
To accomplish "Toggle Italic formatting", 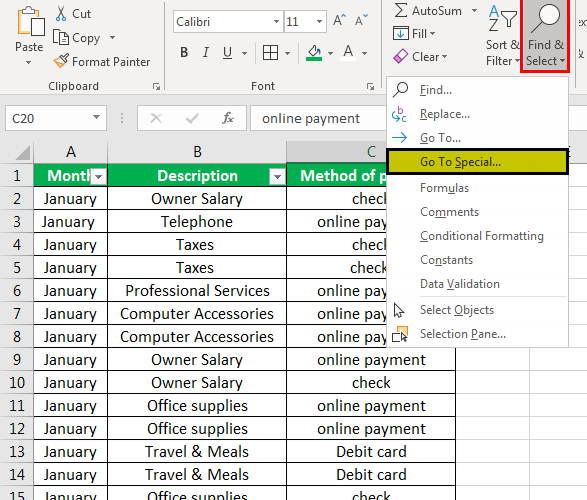I will click(x=206, y=52).
